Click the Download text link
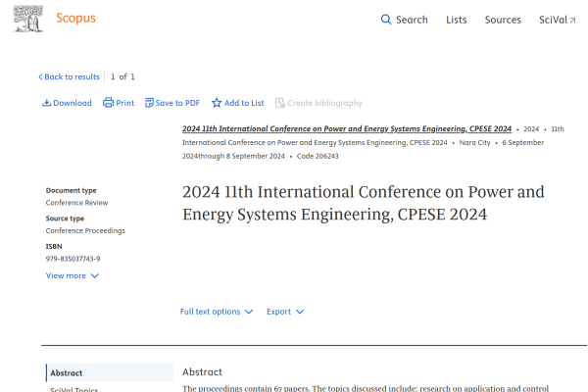 73,103
